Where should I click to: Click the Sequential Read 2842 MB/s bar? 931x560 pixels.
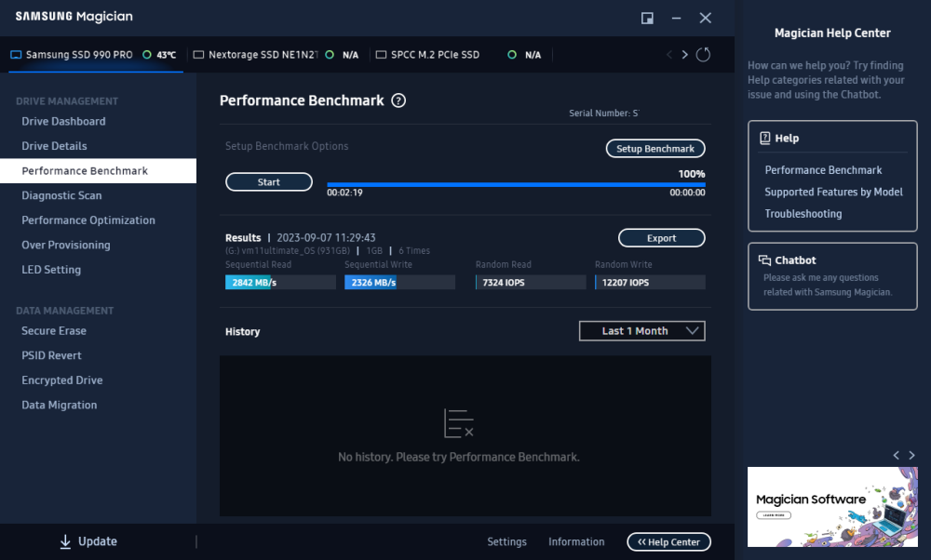[x=280, y=283]
